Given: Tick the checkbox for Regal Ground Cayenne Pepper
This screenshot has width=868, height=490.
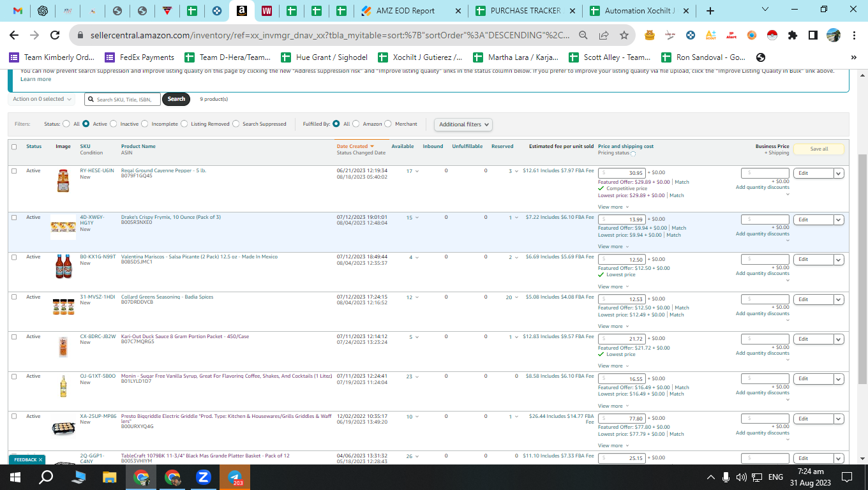Looking at the screenshot, I should coord(14,171).
